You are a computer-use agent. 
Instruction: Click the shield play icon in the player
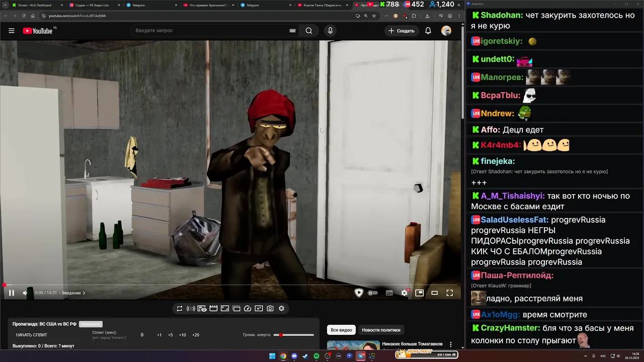click(359, 293)
